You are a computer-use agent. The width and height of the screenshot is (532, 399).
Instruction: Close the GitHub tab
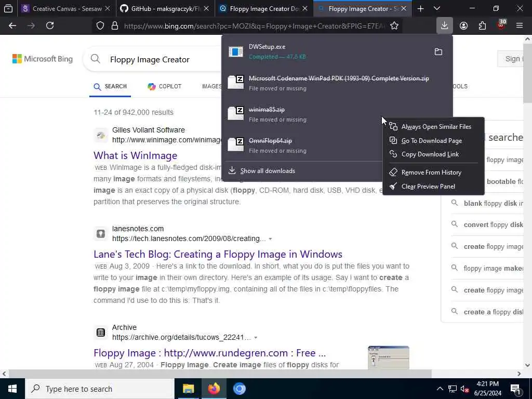206,8
